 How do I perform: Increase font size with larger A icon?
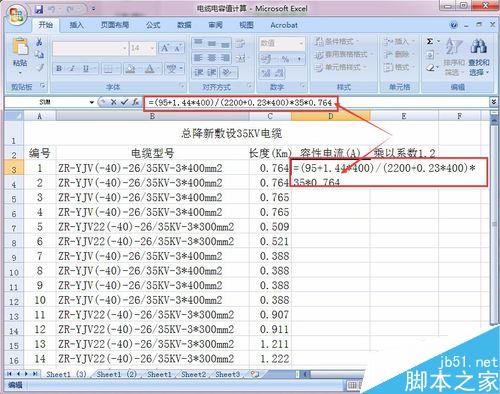165,48
